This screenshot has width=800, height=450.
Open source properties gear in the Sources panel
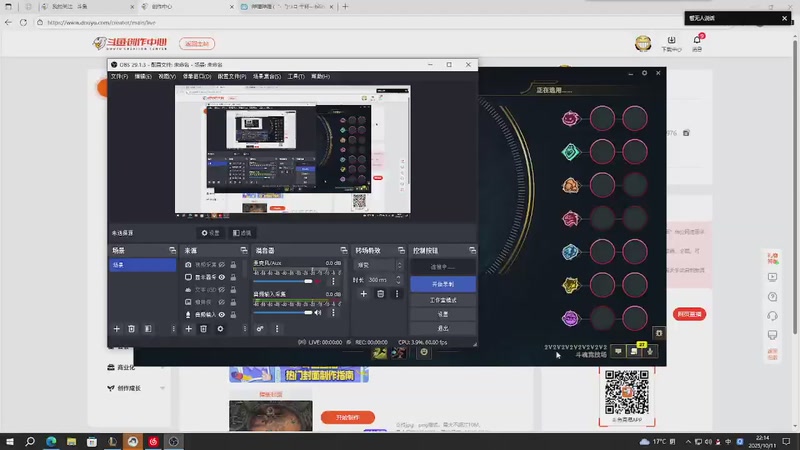220,329
